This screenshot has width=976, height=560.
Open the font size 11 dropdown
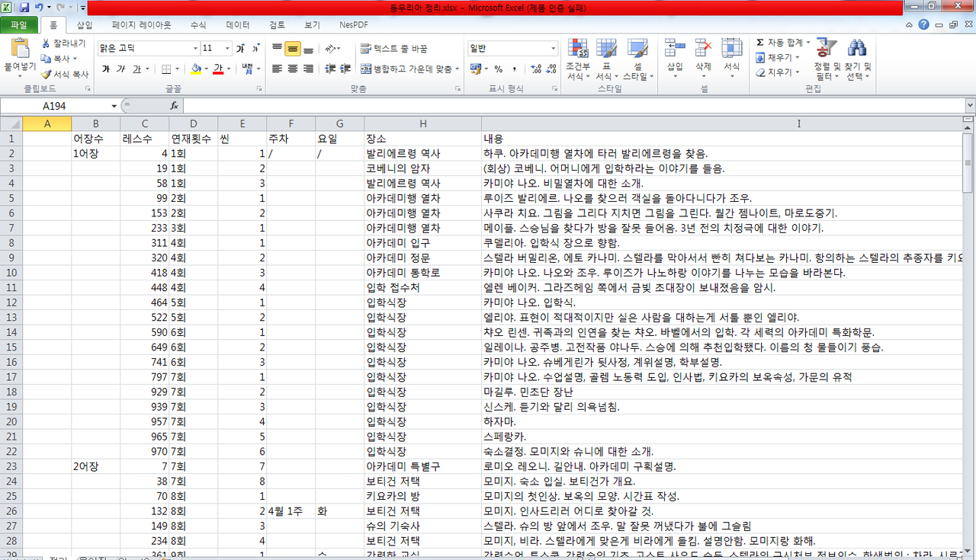click(226, 48)
